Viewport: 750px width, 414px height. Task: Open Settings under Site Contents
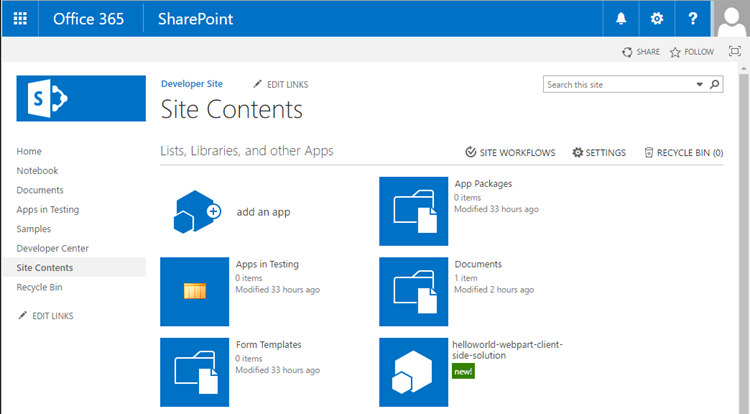[599, 152]
